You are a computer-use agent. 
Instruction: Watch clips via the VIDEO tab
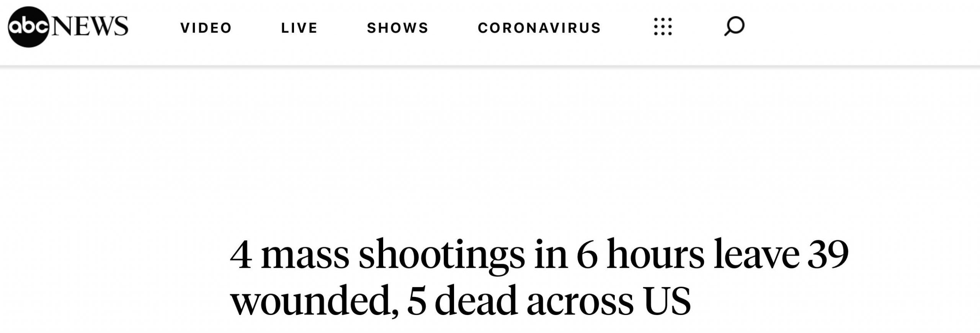(x=206, y=28)
